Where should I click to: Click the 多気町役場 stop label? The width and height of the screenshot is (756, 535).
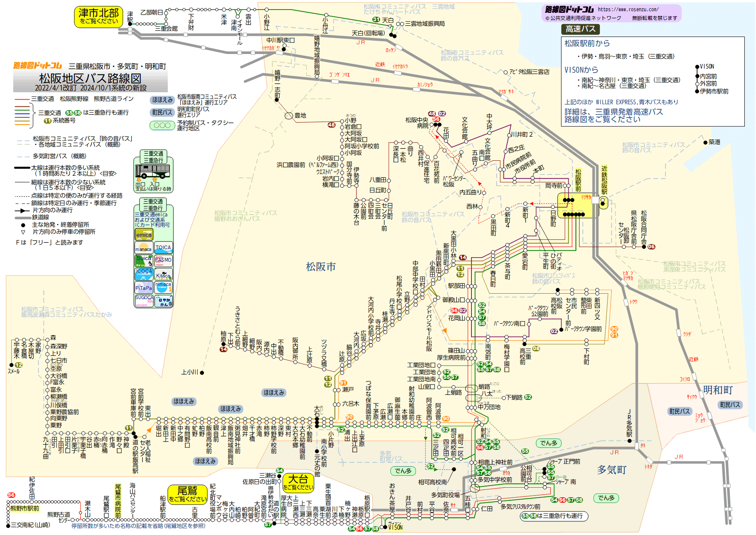tap(445, 495)
